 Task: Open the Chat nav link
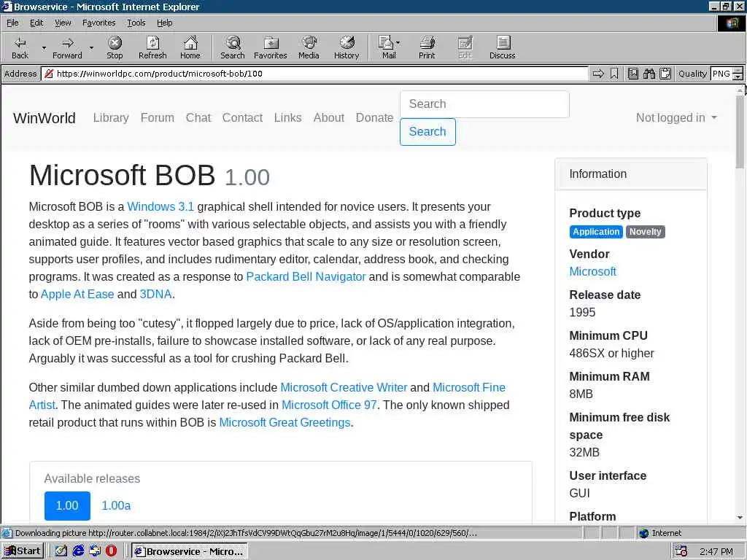coord(198,117)
